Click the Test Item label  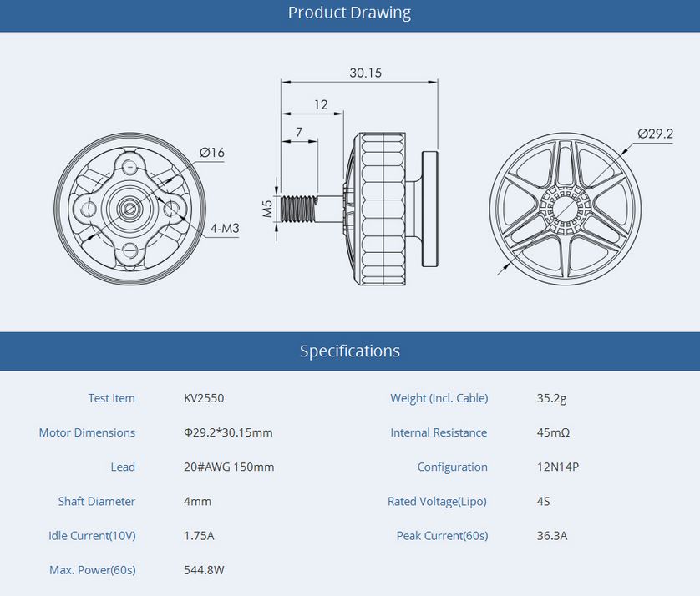pyautogui.click(x=111, y=398)
